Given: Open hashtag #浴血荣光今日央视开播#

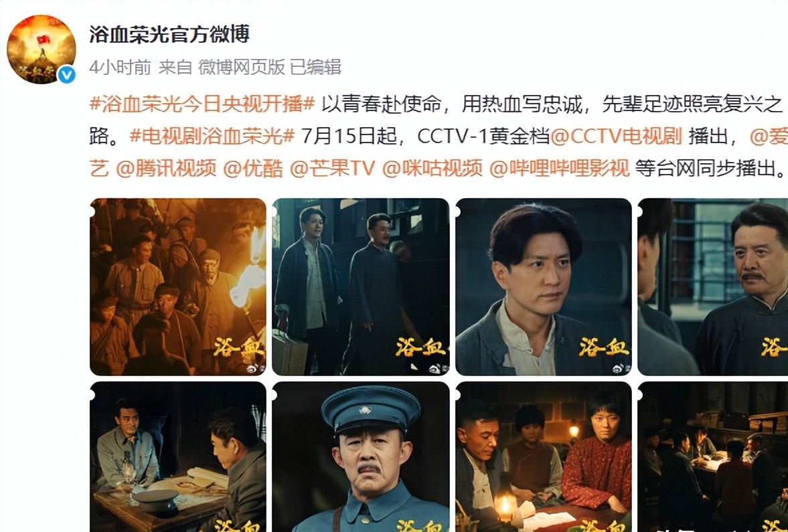Looking at the screenshot, I should (x=202, y=104).
